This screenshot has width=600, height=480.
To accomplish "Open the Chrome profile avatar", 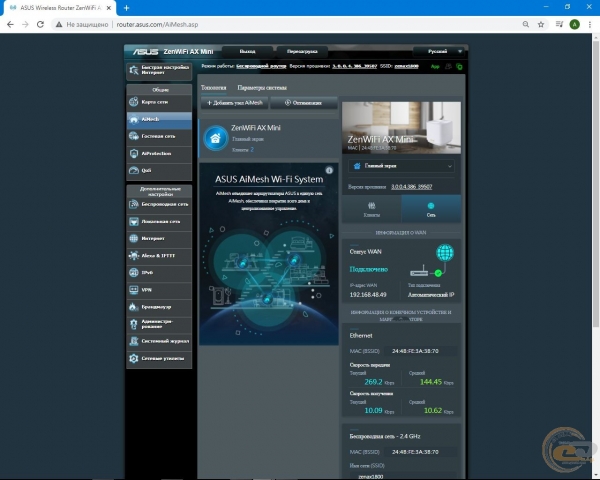I will click(x=574, y=24).
